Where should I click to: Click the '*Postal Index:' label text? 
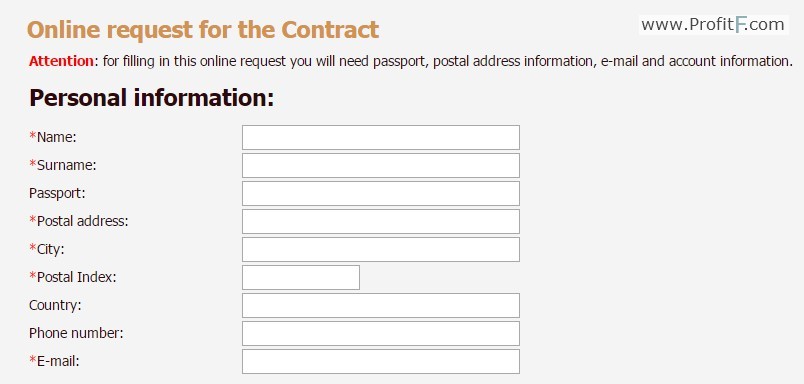pyautogui.click(x=73, y=277)
